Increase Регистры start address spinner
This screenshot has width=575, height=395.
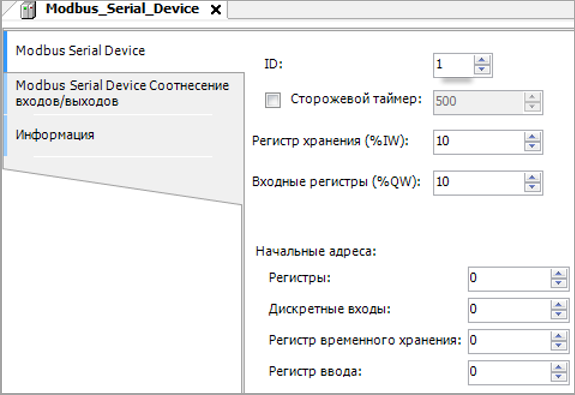tap(558, 274)
